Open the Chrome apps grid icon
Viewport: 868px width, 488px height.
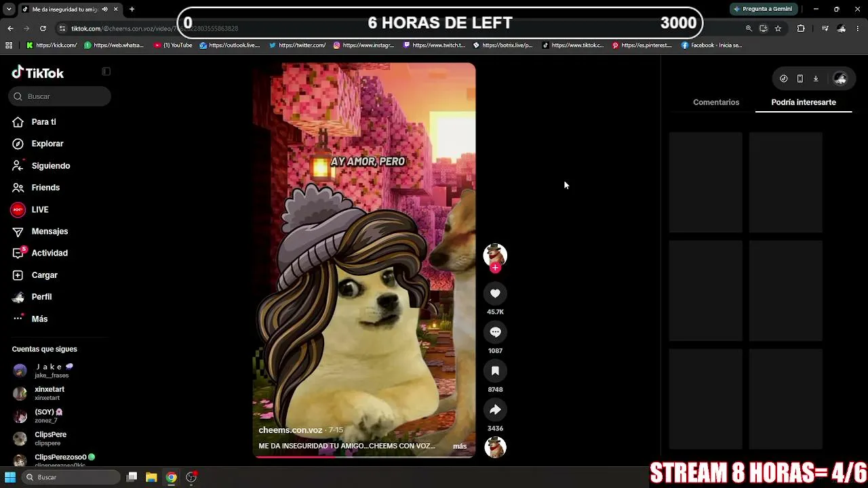click(x=9, y=45)
